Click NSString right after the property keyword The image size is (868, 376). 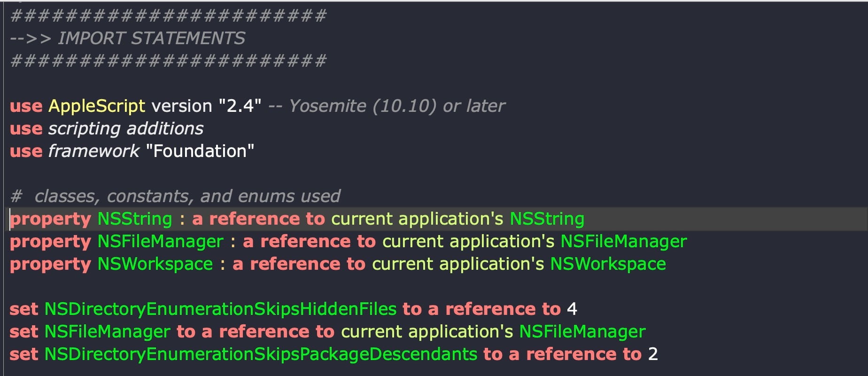click(135, 219)
